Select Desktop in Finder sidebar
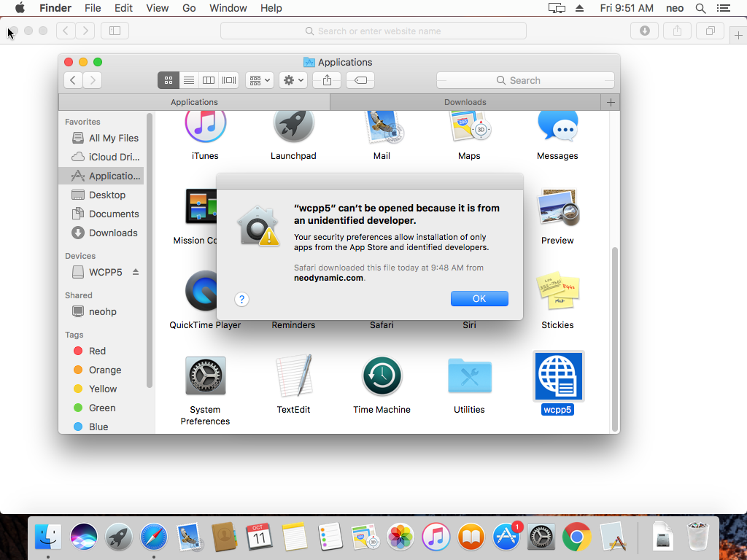Image resolution: width=747 pixels, height=560 pixels. click(101, 195)
